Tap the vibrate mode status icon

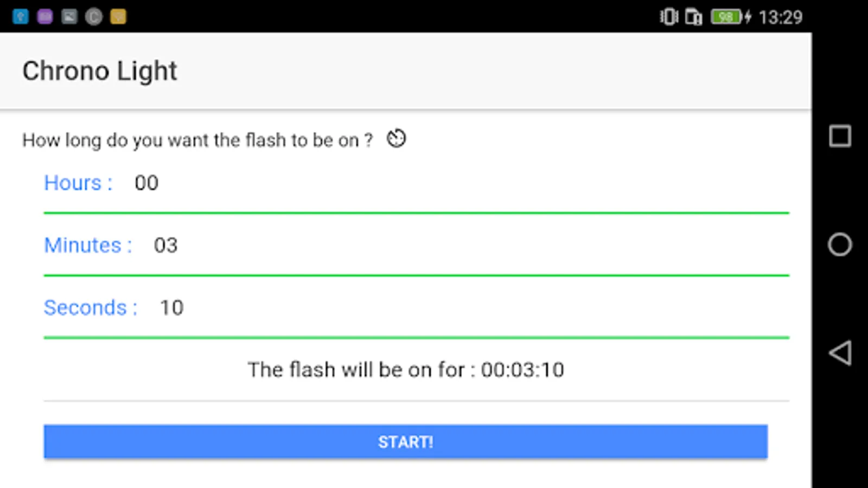coord(669,17)
